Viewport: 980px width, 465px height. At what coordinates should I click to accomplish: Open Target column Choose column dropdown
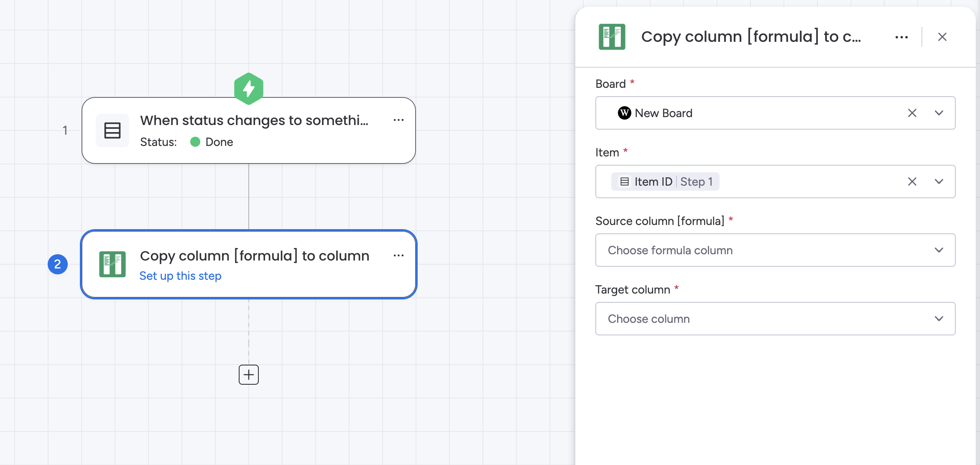(x=775, y=319)
